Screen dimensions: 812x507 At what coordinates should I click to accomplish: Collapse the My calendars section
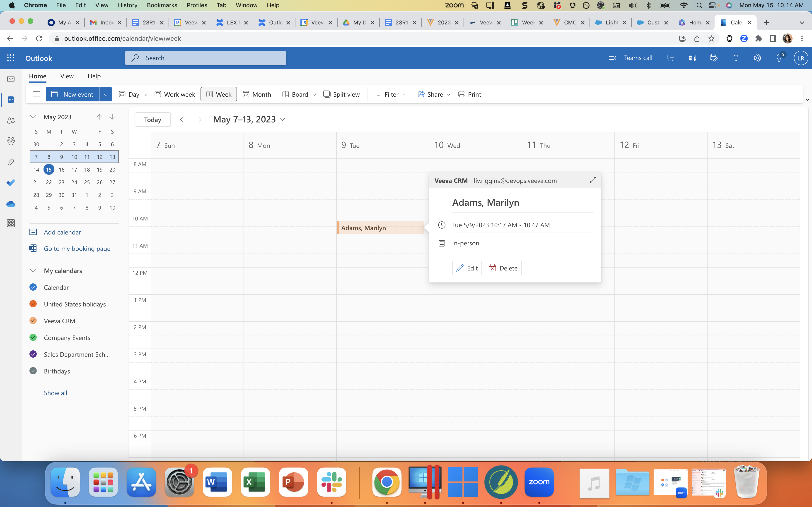[x=33, y=271]
